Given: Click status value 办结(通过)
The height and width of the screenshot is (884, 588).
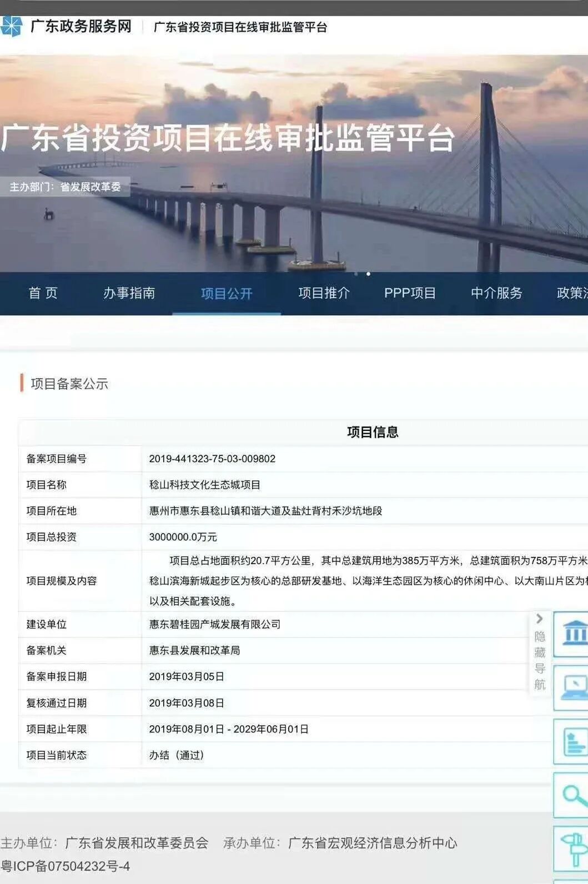Looking at the screenshot, I should point(177,755).
